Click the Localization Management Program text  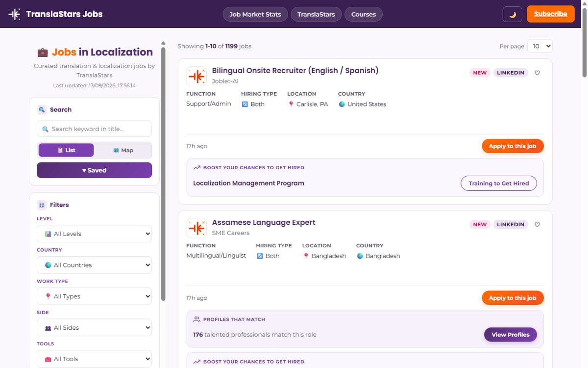[x=248, y=183]
